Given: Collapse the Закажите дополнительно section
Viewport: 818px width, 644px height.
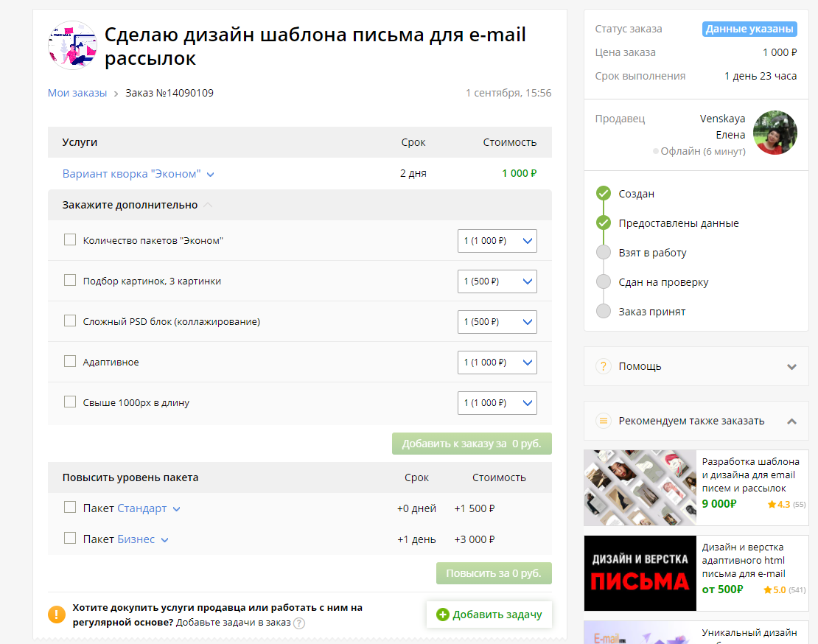Looking at the screenshot, I should 208,205.
